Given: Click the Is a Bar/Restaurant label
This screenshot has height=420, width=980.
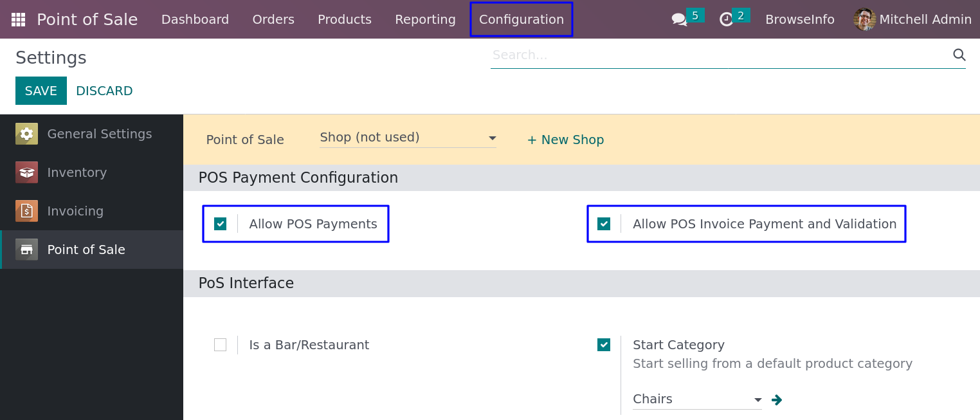Looking at the screenshot, I should (x=309, y=345).
